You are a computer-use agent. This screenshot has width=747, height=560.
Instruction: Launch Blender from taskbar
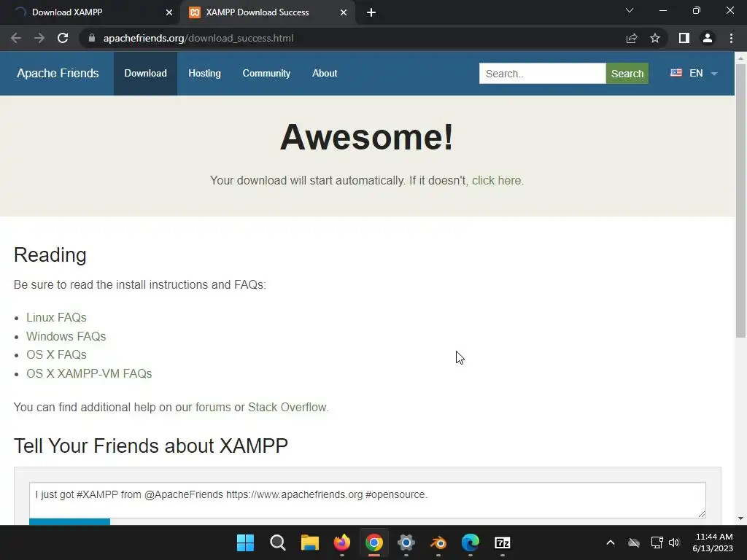438,542
